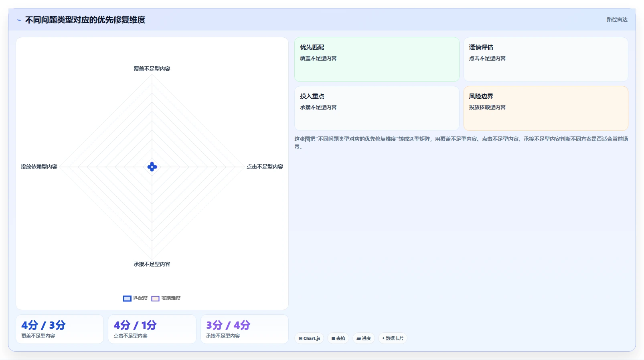
Task: Click 承接不足型内容 under 投入重点
Action: (x=318, y=107)
